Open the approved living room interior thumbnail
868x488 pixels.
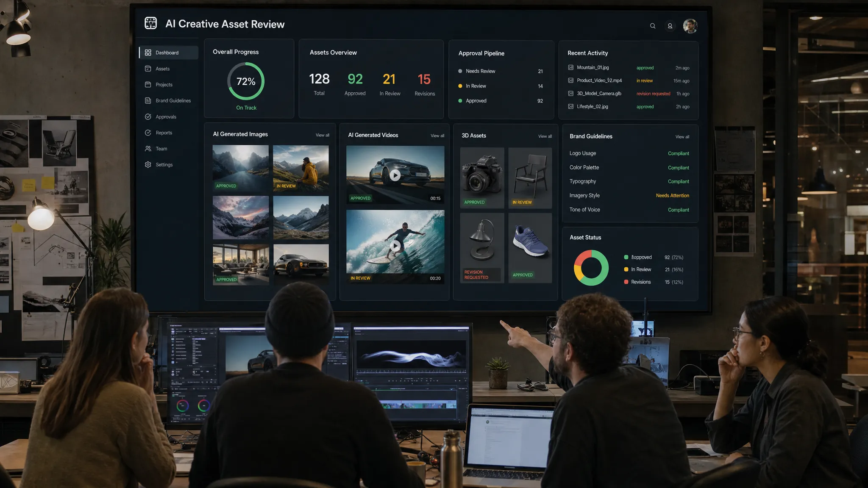(240, 264)
